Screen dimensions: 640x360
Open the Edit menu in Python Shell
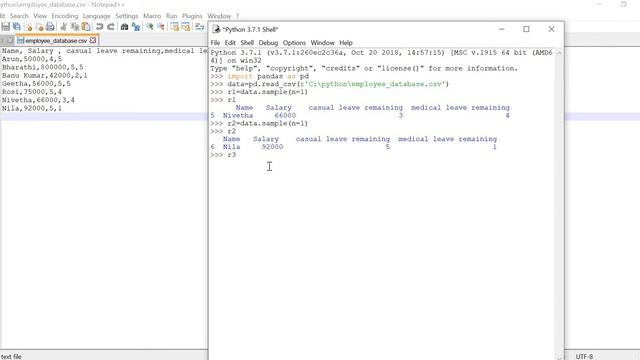point(230,43)
